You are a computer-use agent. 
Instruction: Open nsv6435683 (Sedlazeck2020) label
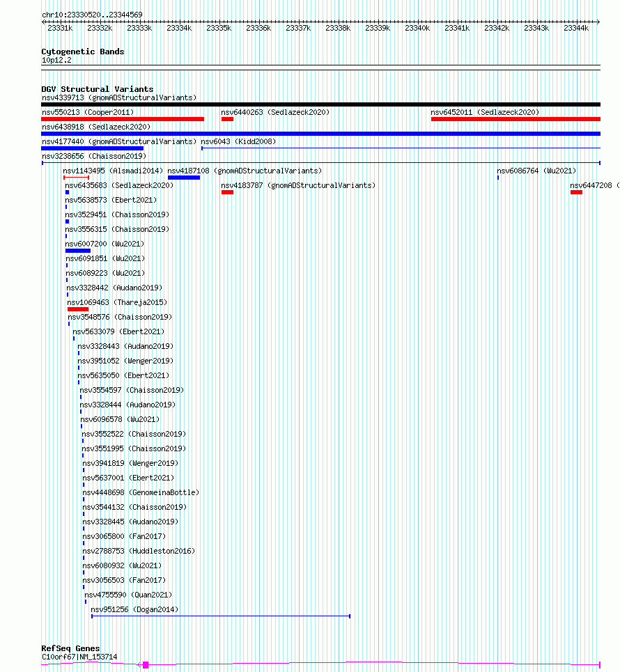tap(119, 185)
